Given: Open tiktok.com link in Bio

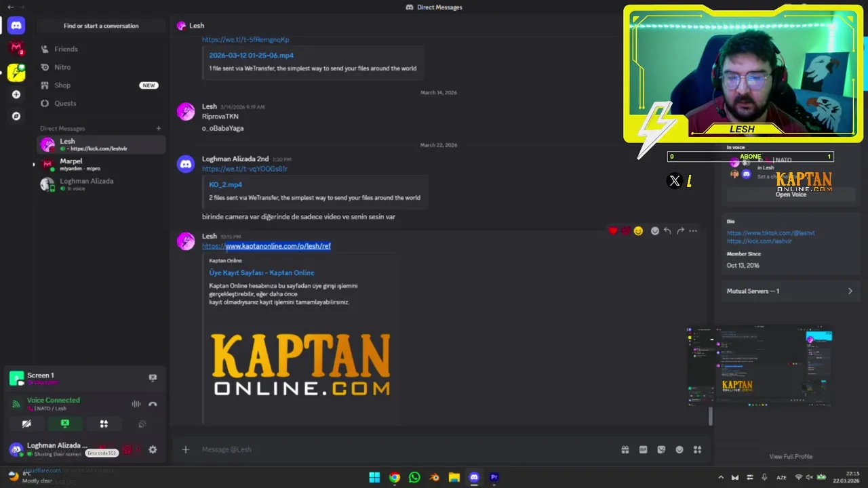Looking at the screenshot, I should pos(770,232).
